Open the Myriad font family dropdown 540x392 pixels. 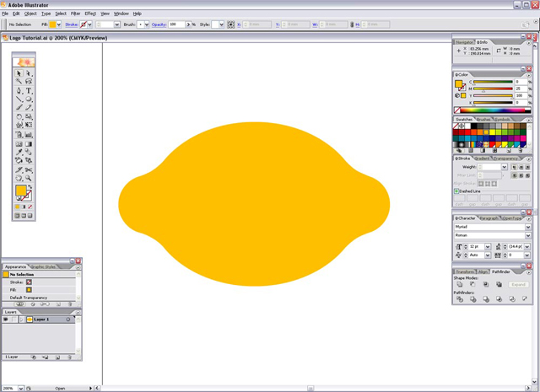coord(528,227)
